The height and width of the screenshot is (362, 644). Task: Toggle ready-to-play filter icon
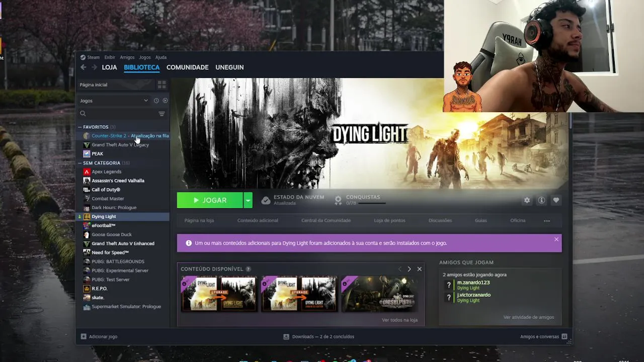pyautogui.click(x=165, y=101)
